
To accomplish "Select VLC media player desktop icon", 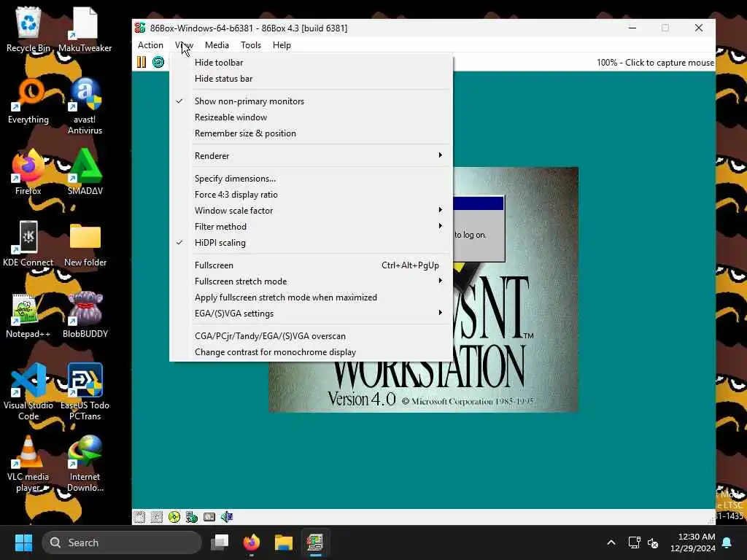I will (x=28, y=464).
